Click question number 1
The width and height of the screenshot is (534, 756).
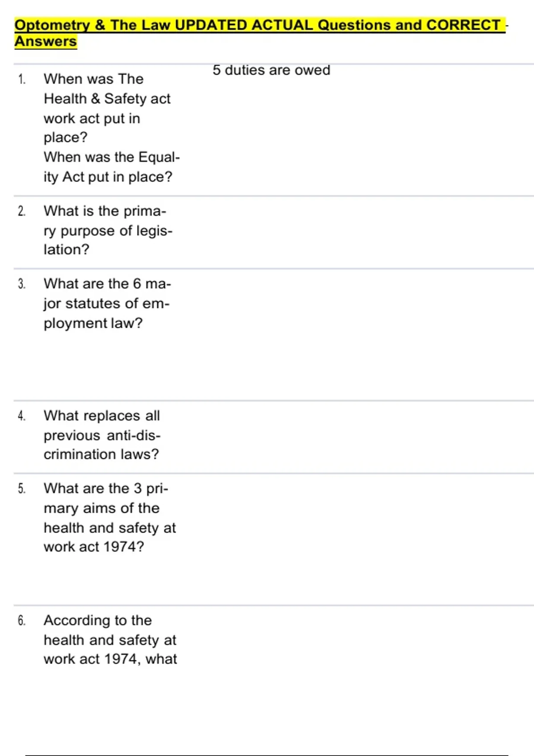pyautogui.click(x=22, y=80)
